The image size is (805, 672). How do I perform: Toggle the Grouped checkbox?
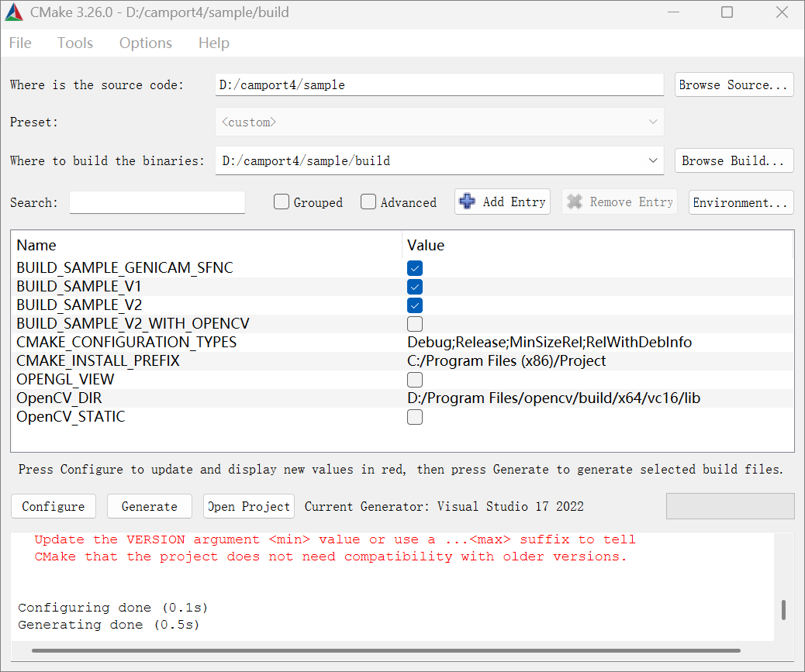[282, 202]
